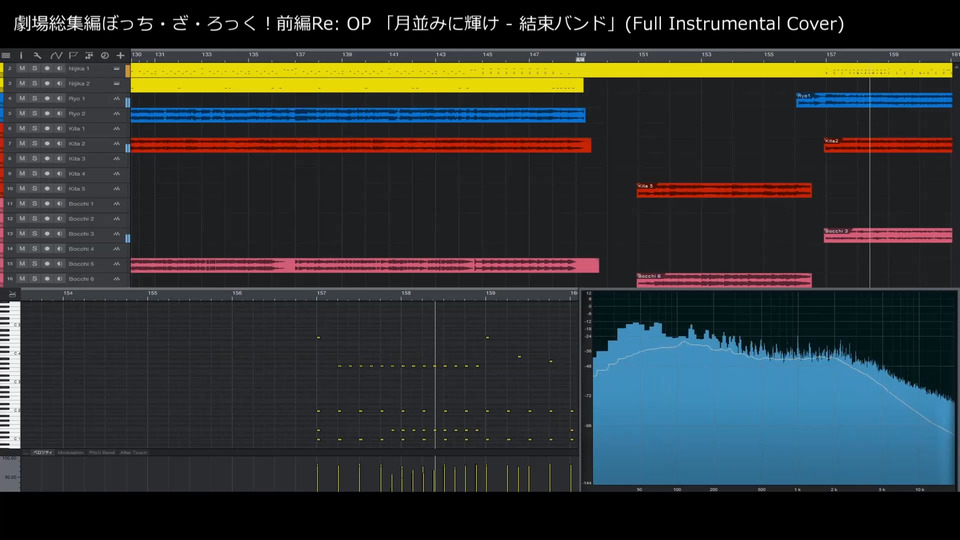Arm record on the Nijika 1 track
Viewport: 960px width, 540px height.
click(47, 69)
